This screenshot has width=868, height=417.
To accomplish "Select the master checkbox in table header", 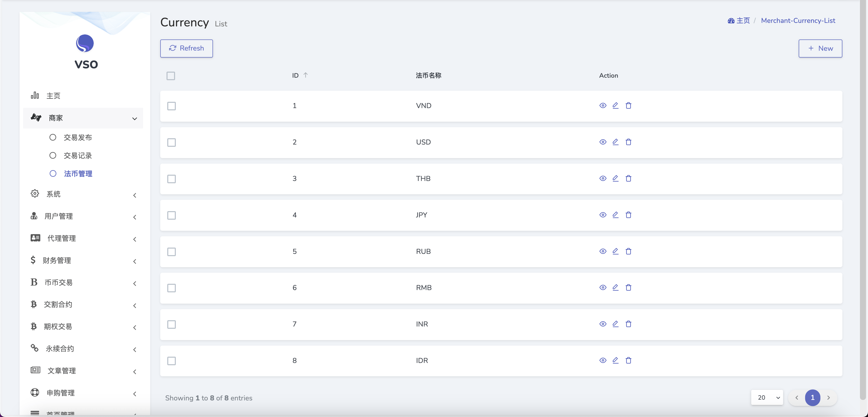I will pos(171,76).
